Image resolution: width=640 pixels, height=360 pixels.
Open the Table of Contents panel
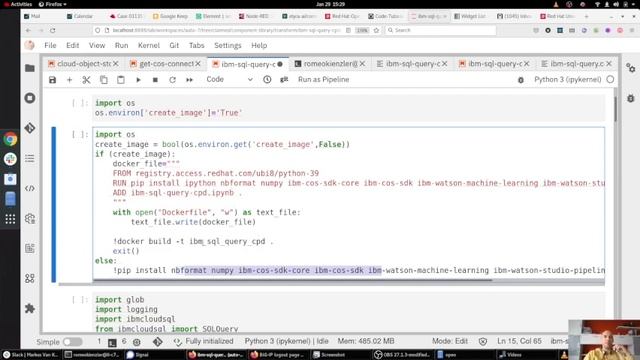30,158
